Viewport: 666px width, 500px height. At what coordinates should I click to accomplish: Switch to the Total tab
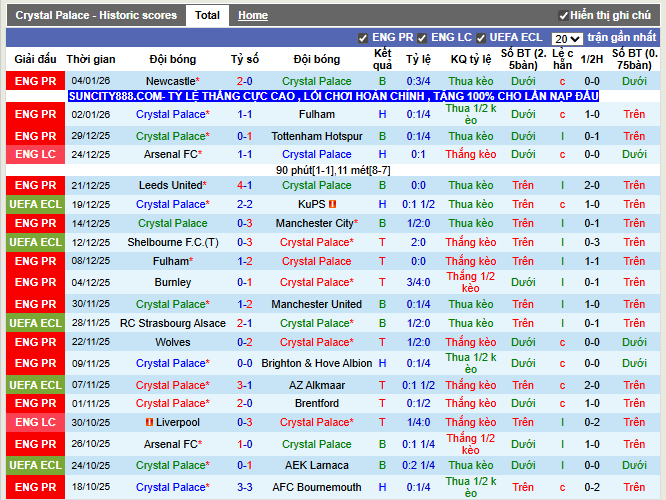point(207,15)
